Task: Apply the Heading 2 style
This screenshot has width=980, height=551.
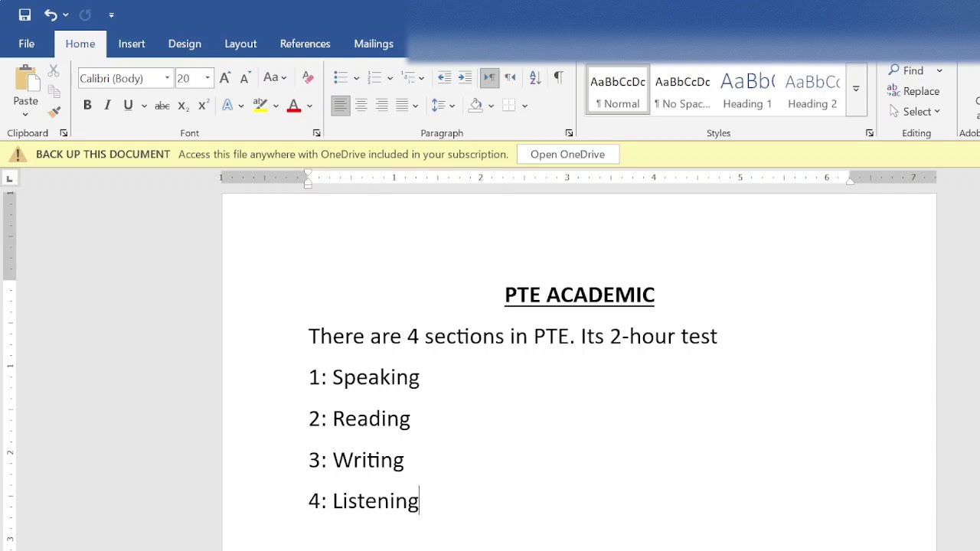Action: (x=812, y=90)
